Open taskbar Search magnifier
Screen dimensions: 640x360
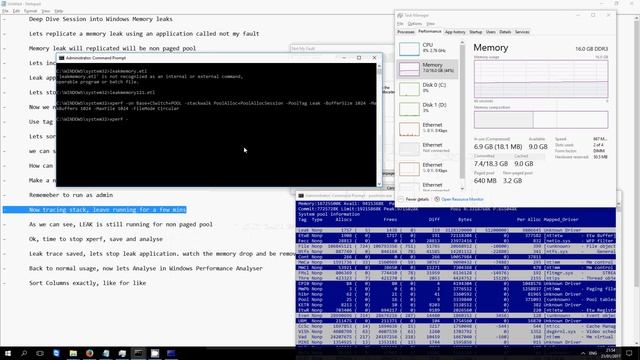(24, 353)
